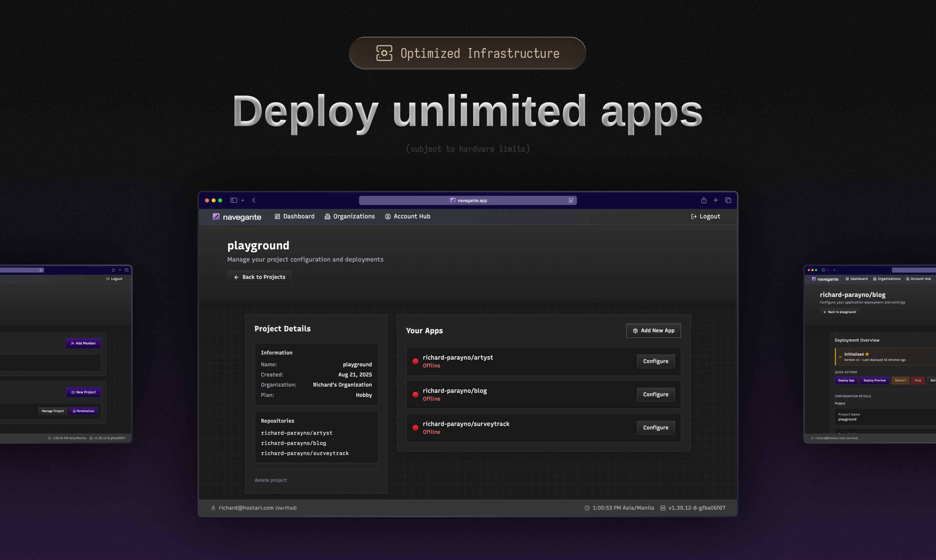This screenshot has height=560, width=936.
Task: Click the delete project link
Action: click(x=270, y=480)
